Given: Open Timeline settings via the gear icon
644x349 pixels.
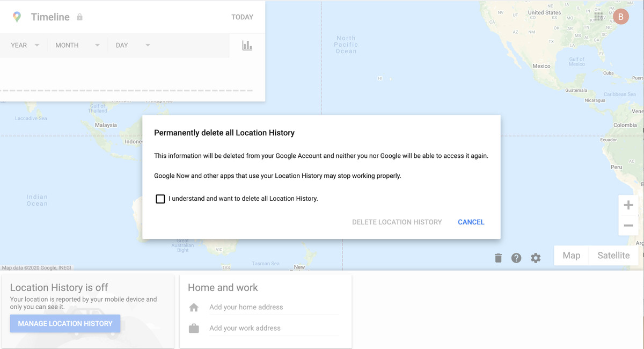Looking at the screenshot, I should pos(535,258).
